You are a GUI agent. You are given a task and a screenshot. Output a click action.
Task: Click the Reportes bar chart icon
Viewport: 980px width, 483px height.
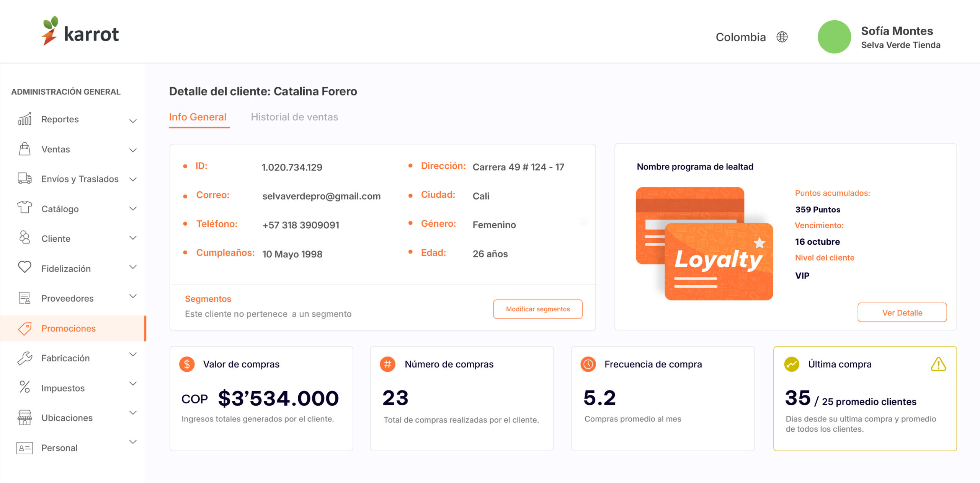[x=25, y=119]
